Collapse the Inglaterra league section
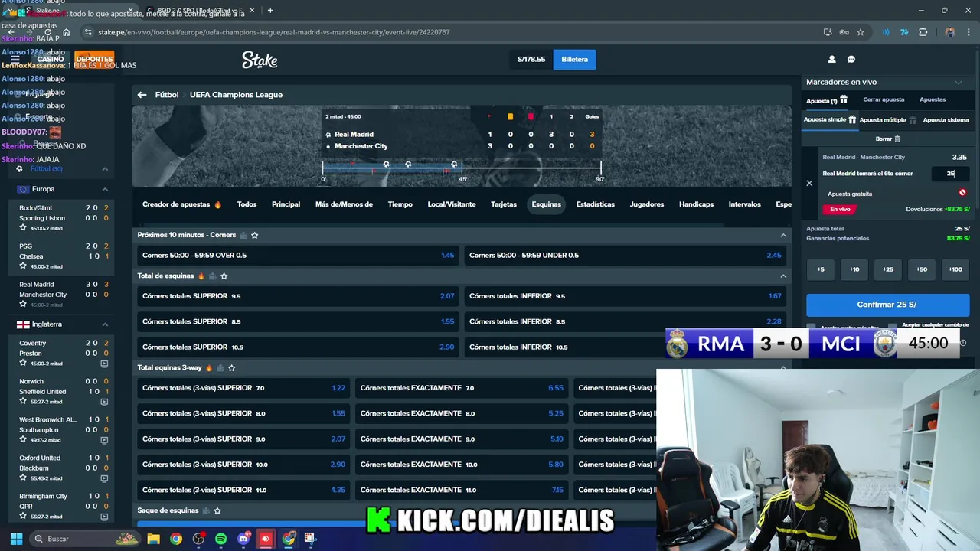This screenshot has height=551, width=980. coord(105,324)
